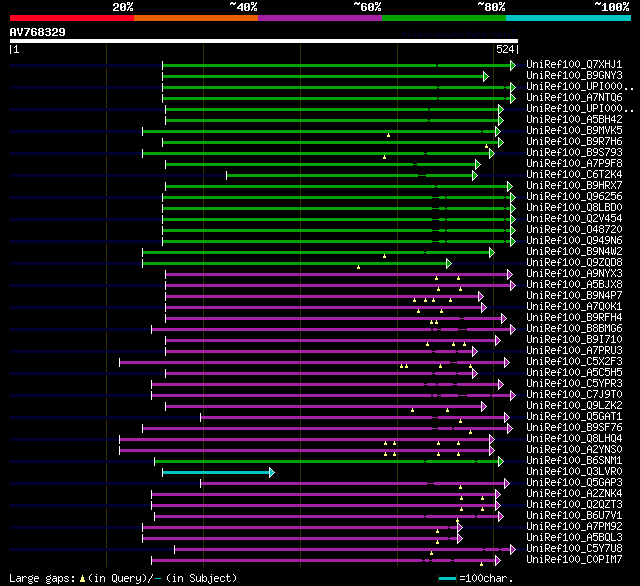
Task: Click the UniRef100_A5C5H5 label
Action: [x=574, y=373]
